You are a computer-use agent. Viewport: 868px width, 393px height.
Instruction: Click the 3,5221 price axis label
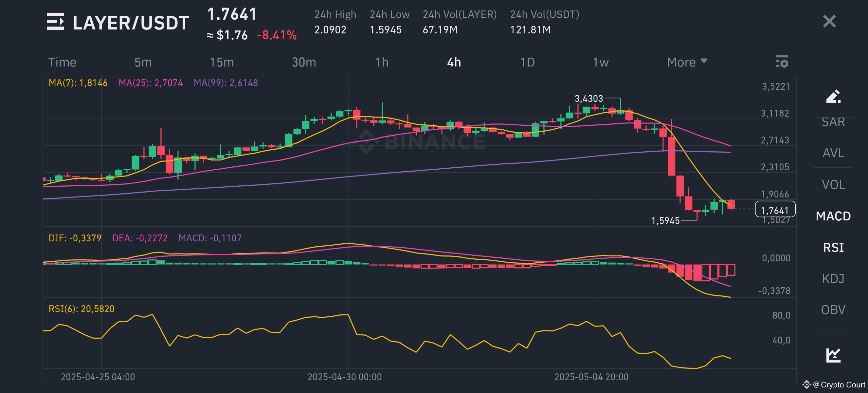(x=776, y=86)
